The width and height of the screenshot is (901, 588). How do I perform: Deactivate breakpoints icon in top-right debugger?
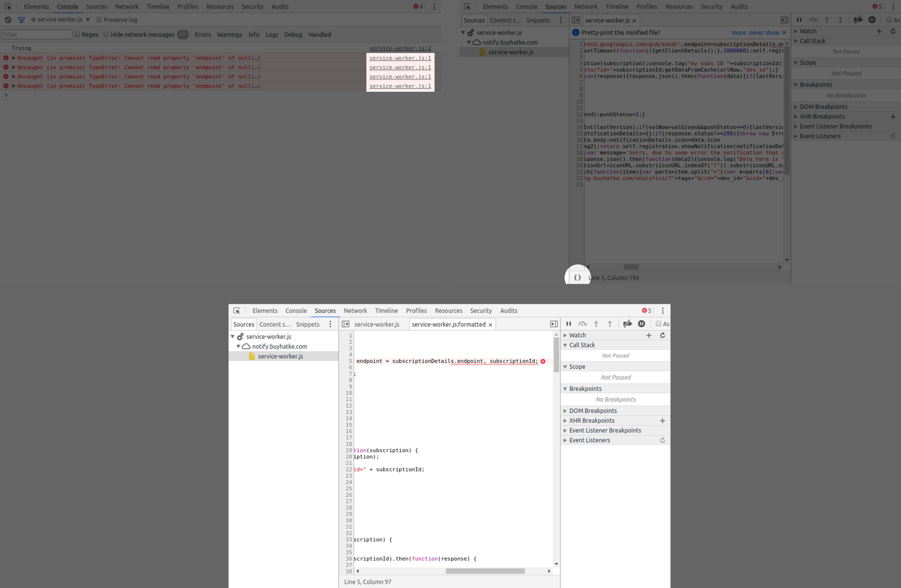point(858,20)
